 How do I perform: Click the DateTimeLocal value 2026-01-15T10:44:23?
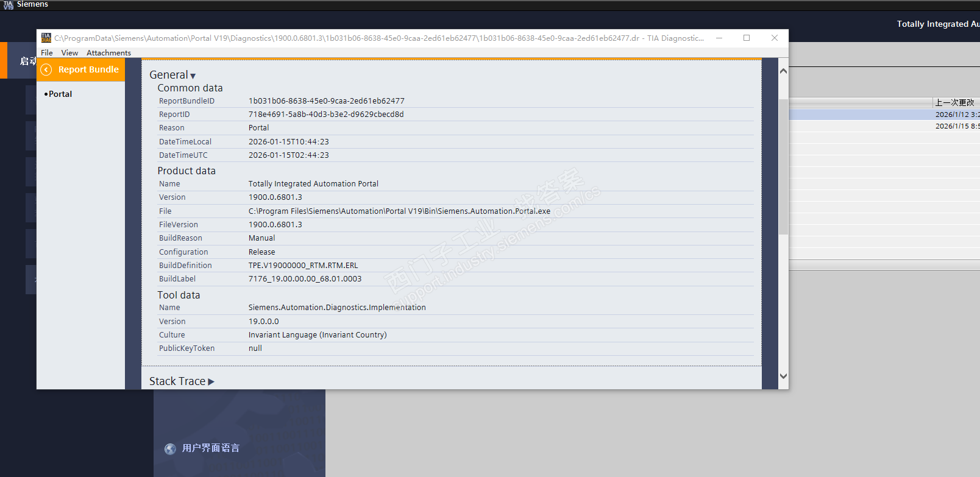289,142
